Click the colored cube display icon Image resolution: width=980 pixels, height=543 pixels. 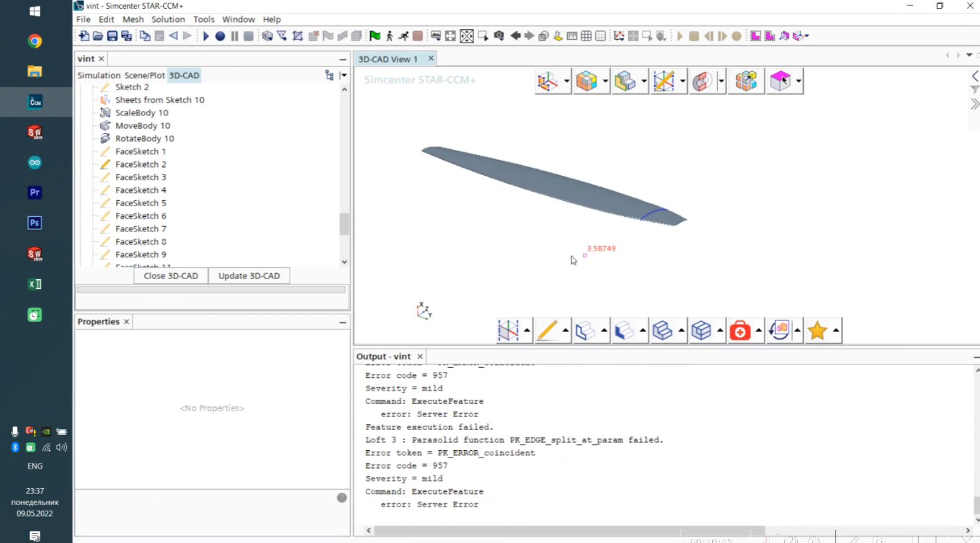[x=586, y=82]
